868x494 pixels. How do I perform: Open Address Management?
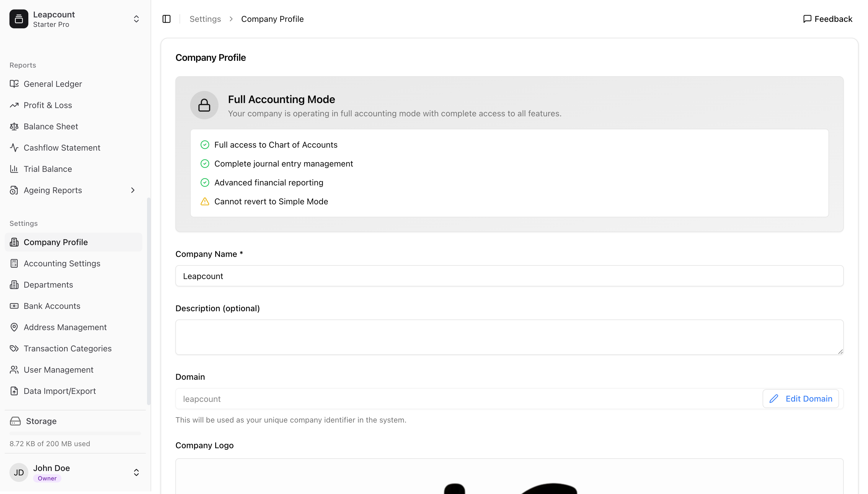pyautogui.click(x=73, y=327)
